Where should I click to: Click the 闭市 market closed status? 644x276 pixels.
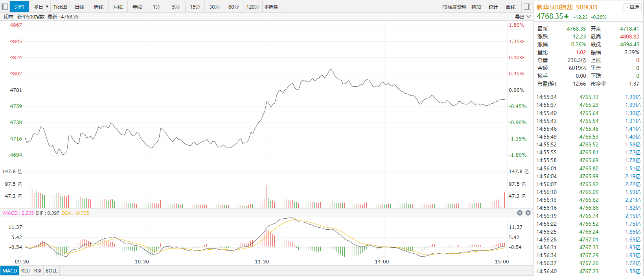tap(9, 16)
